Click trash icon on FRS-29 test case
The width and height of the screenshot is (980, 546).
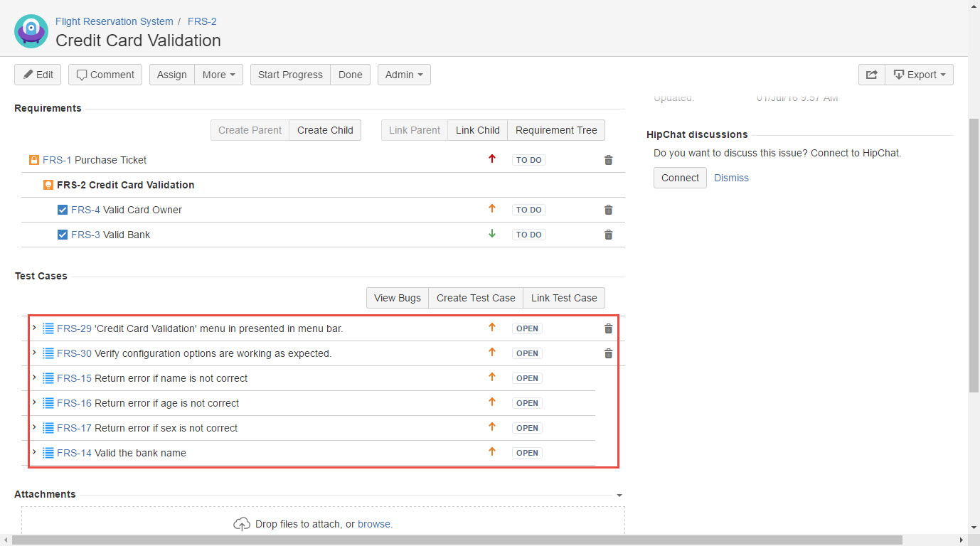click(x=608, y=329)
